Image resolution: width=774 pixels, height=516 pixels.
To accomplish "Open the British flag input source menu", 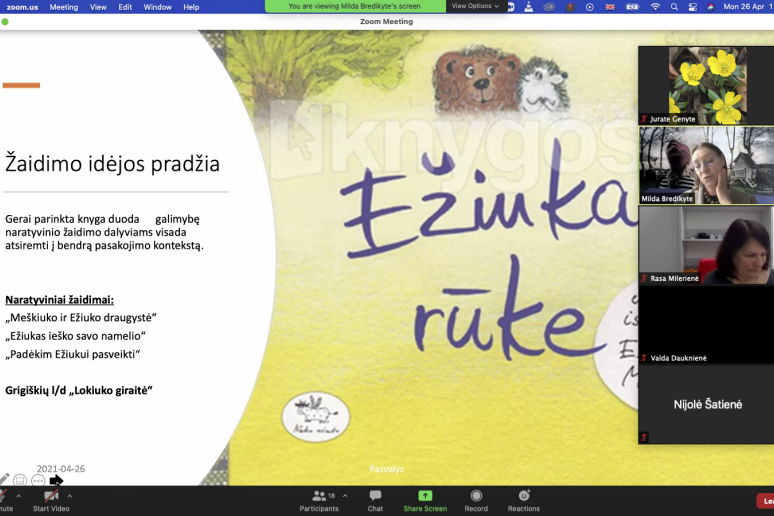I will 610,7.
